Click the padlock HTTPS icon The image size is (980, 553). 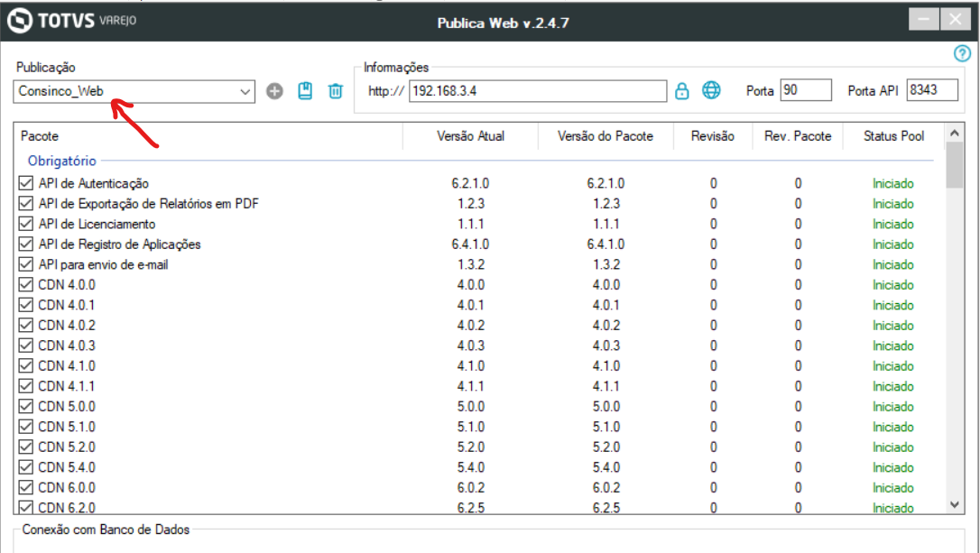pos(682,91)
